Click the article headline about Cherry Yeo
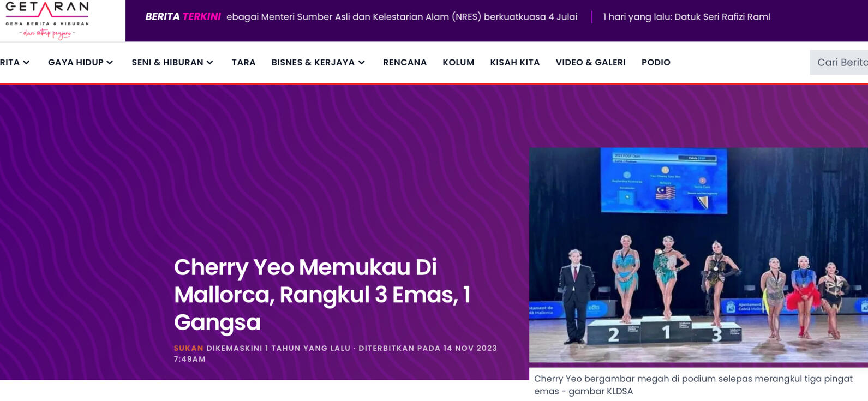The height and width of the screenshot is (401, 868). click(x=322, y=295)
